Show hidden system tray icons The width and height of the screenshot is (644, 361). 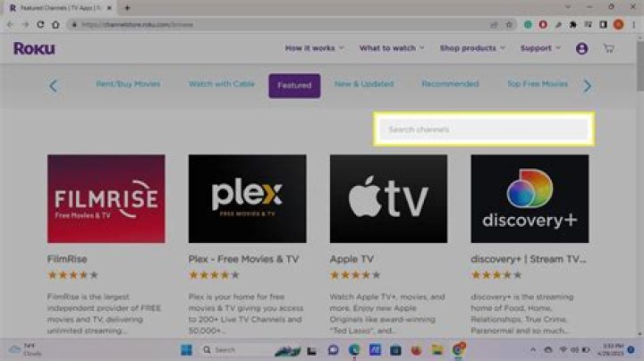tap(533, 350)
